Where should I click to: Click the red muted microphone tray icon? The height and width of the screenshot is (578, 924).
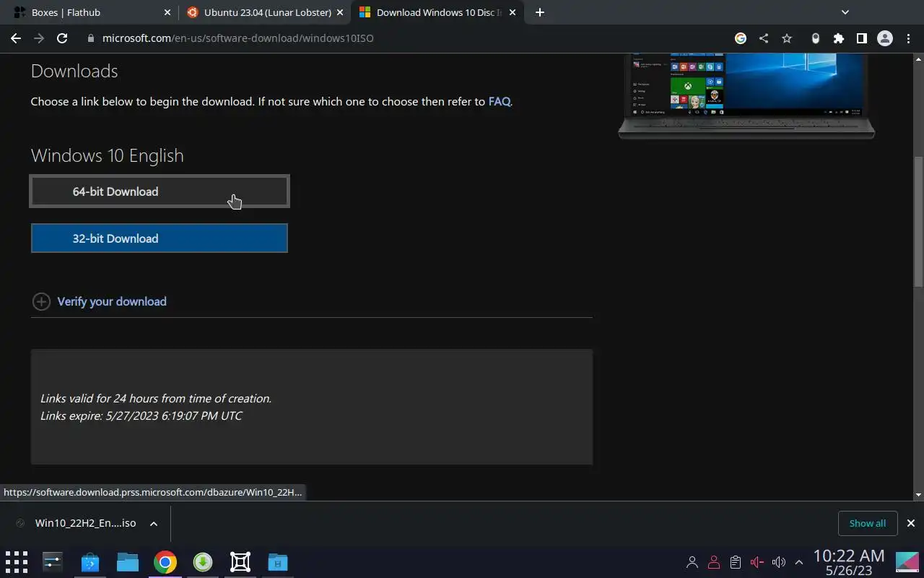757,562
